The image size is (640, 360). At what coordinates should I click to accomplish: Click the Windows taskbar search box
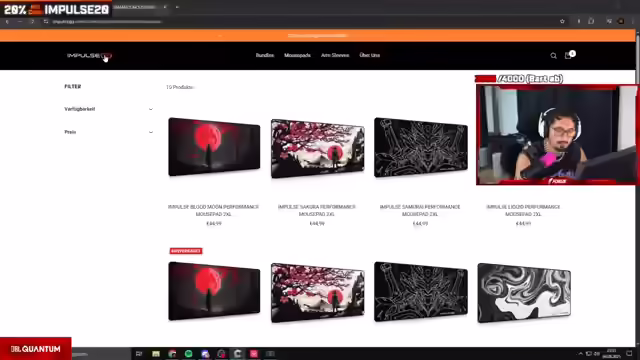coord(101,354)
